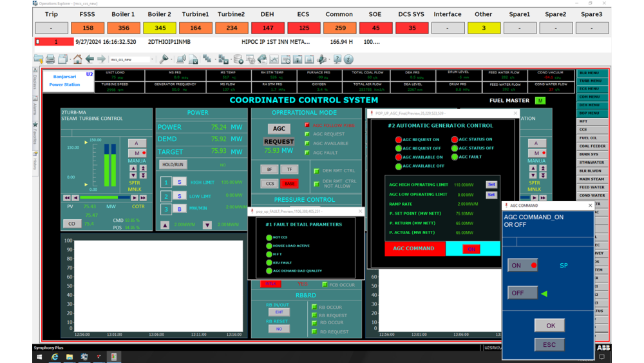
Task: Click the Print icon in the toolbar
Action: tap(50, 59)
